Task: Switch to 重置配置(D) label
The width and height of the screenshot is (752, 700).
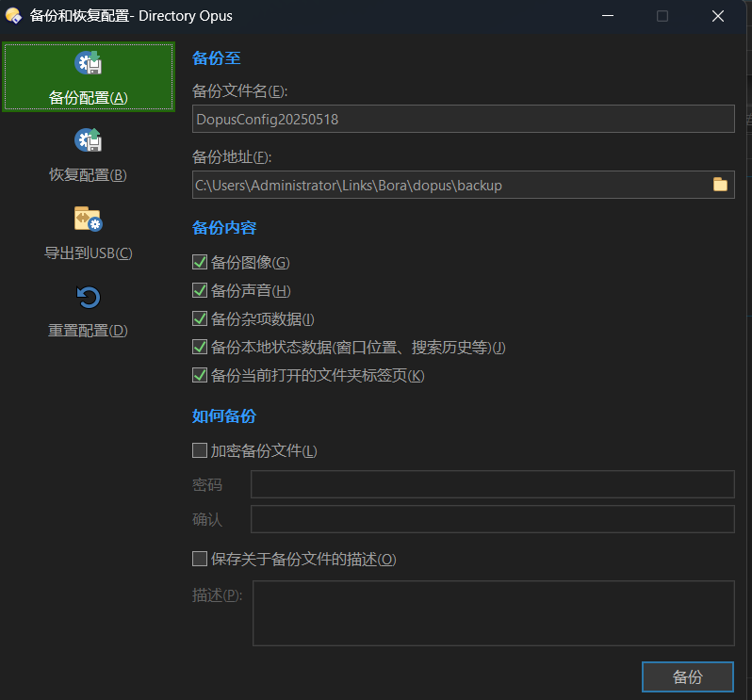Action: coord(89,331)
